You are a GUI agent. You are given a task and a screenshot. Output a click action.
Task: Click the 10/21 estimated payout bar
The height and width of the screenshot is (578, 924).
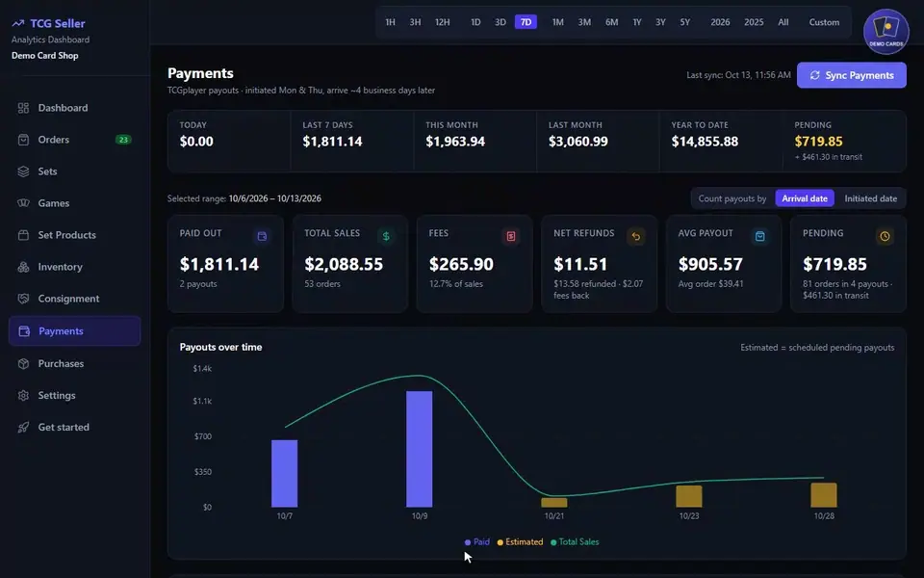(554, 503)
